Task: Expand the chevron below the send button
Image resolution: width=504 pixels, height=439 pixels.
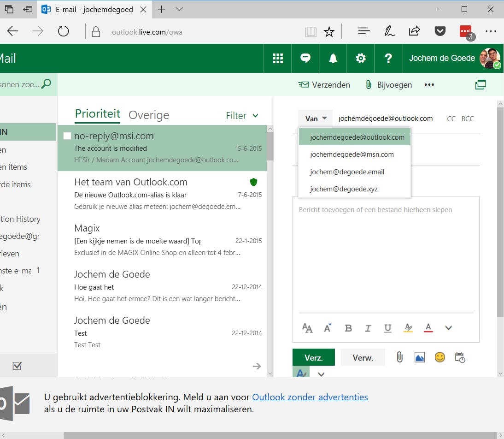Action: pos(321,374)
